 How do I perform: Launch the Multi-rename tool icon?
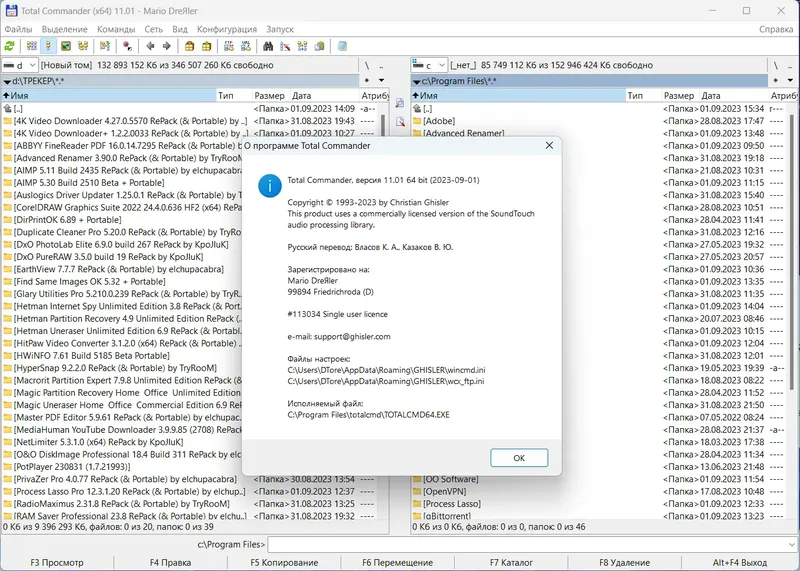[x=285, y=46]
